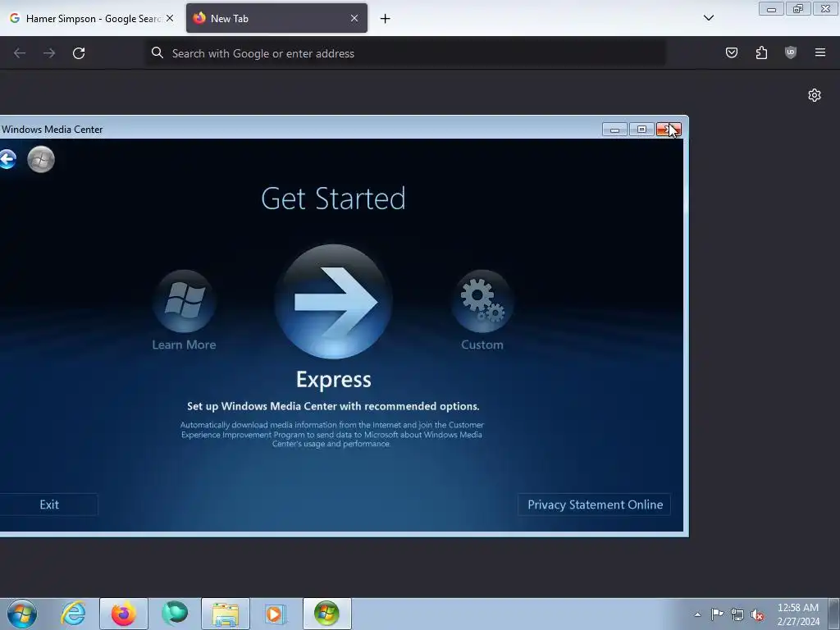Open the green globe browser taskbar icon
Viewport: 840px width, 630px height.
click(175, 614)
